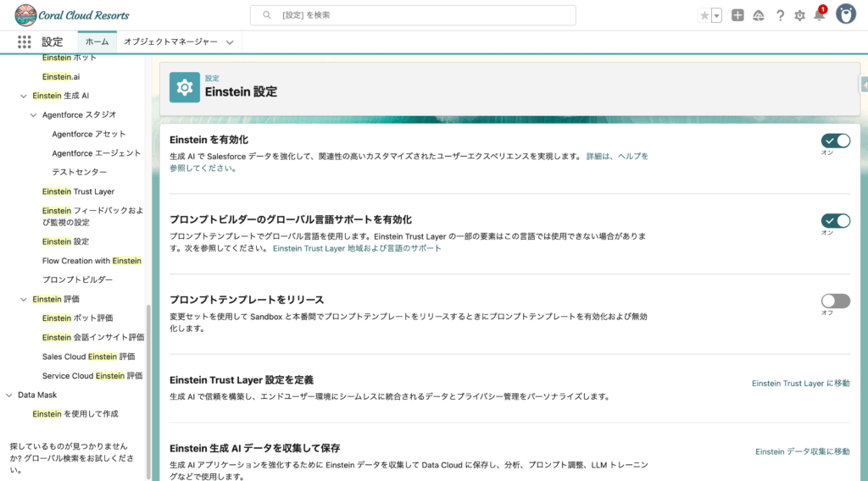868x481 pixels.
Task: Click the setup search input field
Action: pyautogui.click(x=413, y=15)
